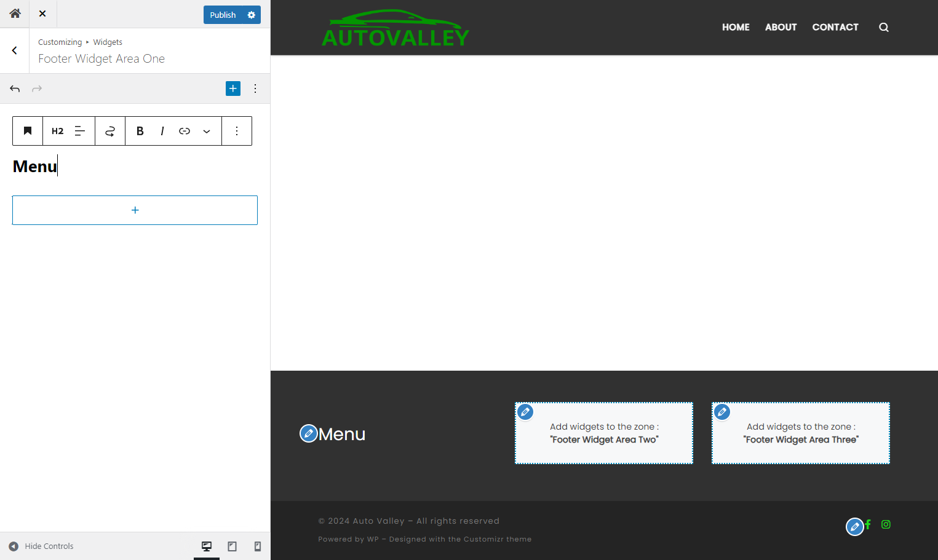Switch to mobile preview

258,546
